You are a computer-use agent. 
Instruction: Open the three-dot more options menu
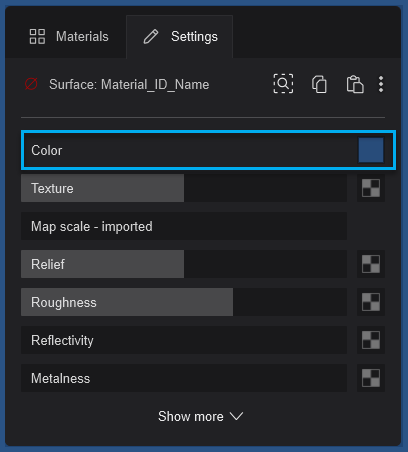[381, 84]
